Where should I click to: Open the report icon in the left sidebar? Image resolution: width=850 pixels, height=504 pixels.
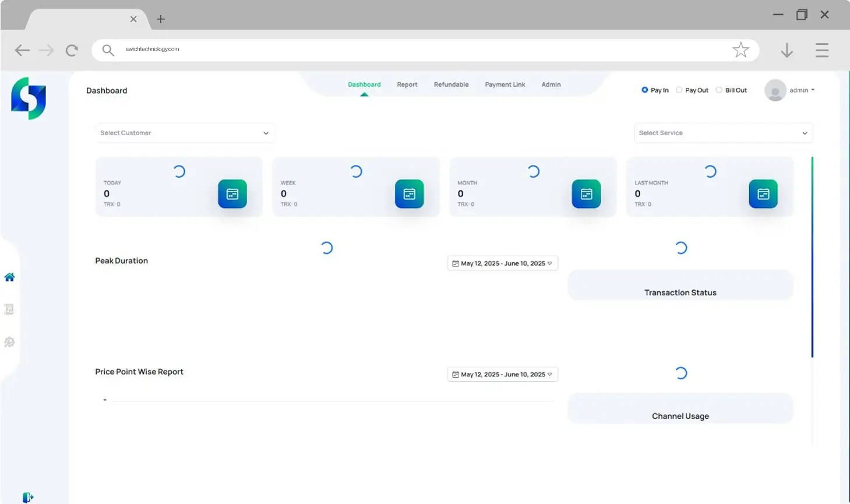(x=9, y=309)
